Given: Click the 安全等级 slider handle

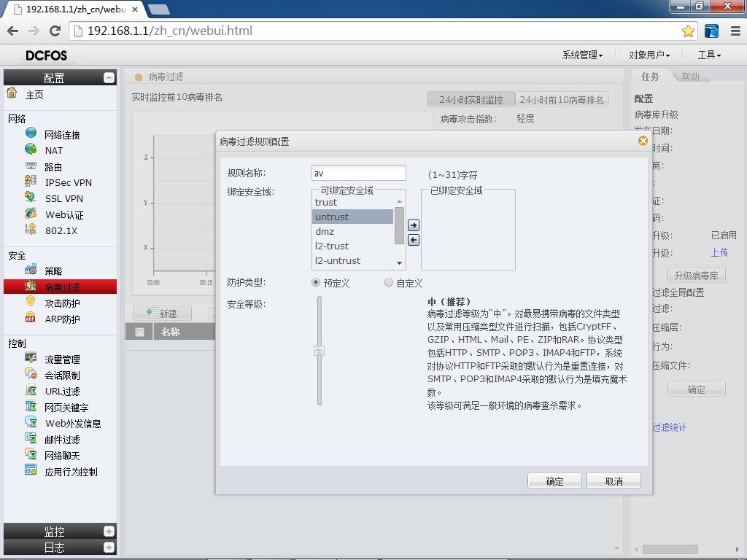Looking at the screenshot, I should coord(320,351).
